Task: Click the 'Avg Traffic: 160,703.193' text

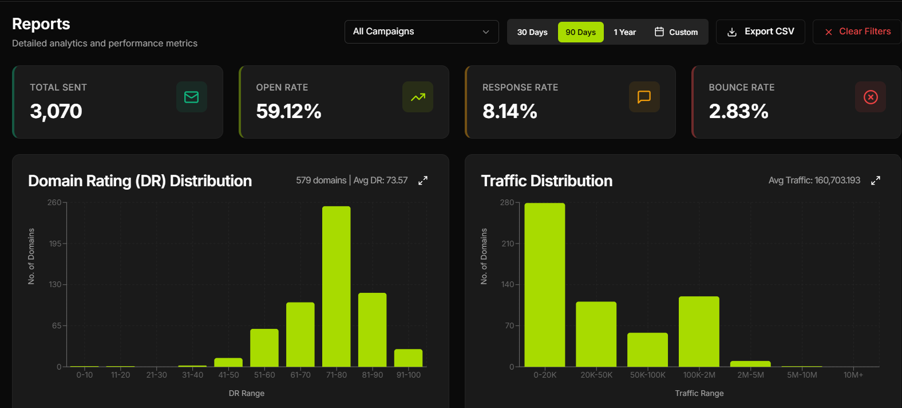Action: click(815, 181)
